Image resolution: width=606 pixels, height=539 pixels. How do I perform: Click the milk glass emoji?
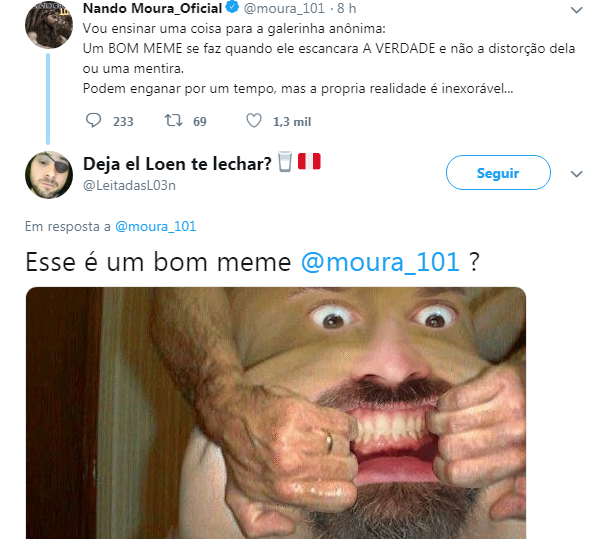coord(285,162)
